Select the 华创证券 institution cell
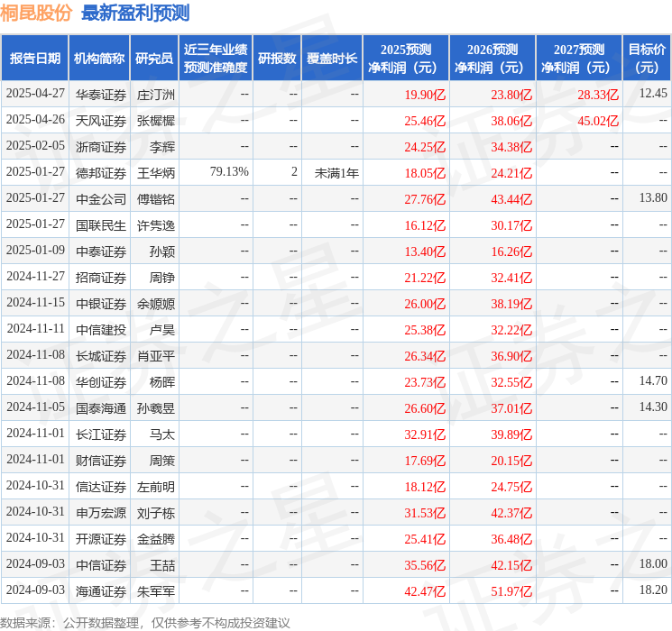Viewport: 672px width, 631px height. click(x=101, y=381)
